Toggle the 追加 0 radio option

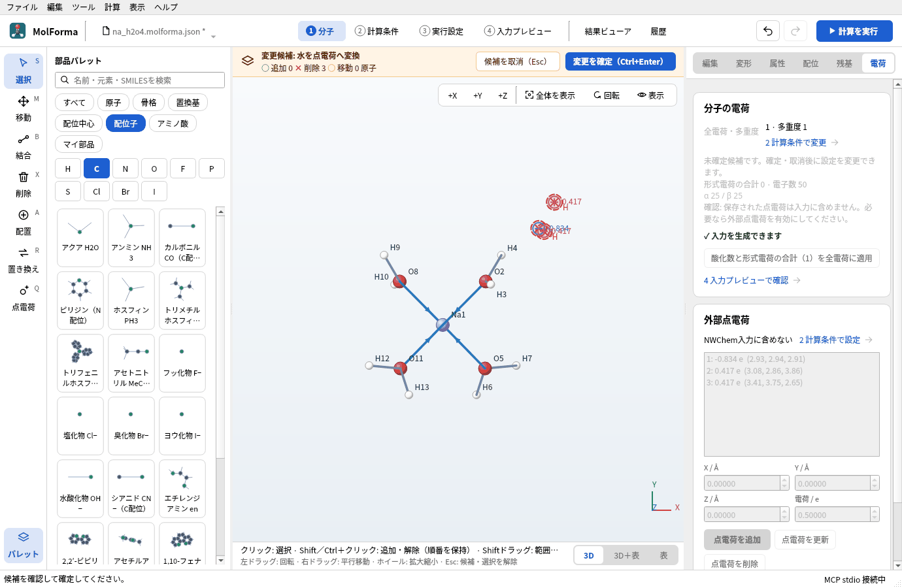click(x=265, y=68)
